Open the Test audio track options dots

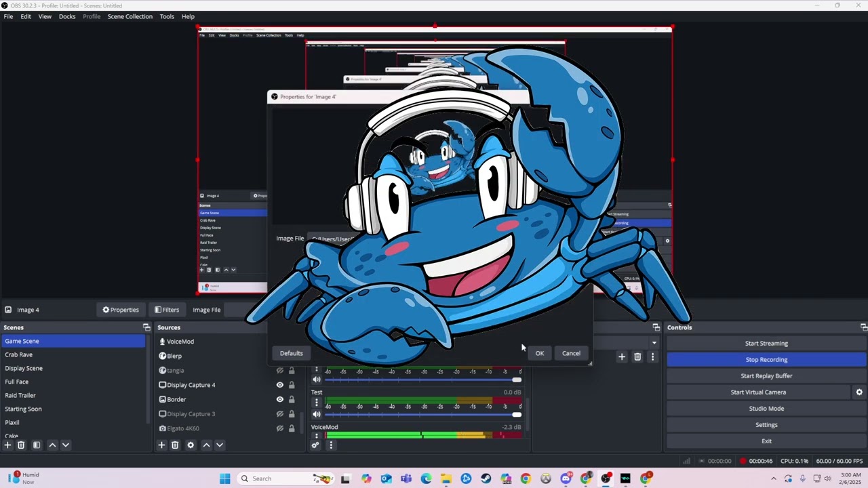pos(316,403)
